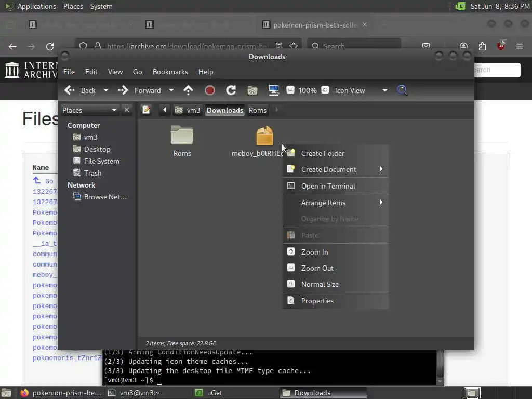Screen dimensions: 532x399
Task: Click the magnifier Search icon
Action: 402,90
